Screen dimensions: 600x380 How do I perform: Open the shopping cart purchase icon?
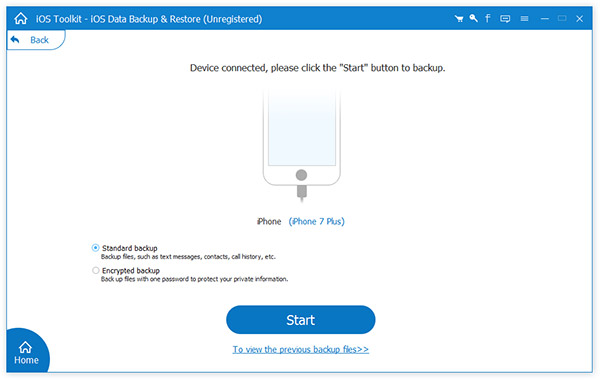[459, 18]
